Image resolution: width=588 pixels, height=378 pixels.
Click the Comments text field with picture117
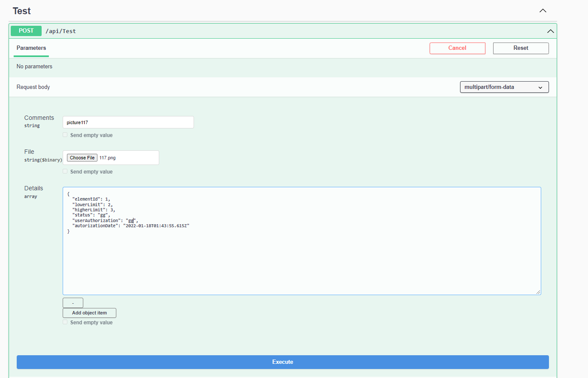(x=128, y=122)
